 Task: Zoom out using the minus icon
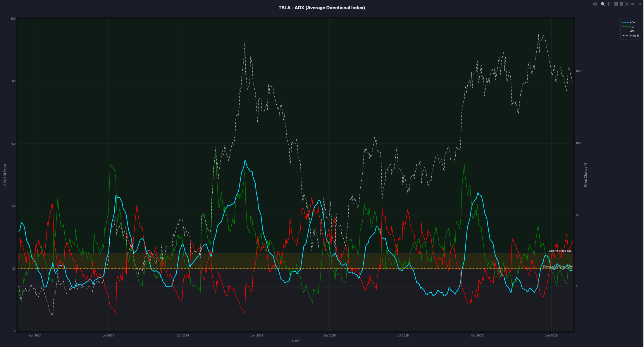tap(622, 4)
